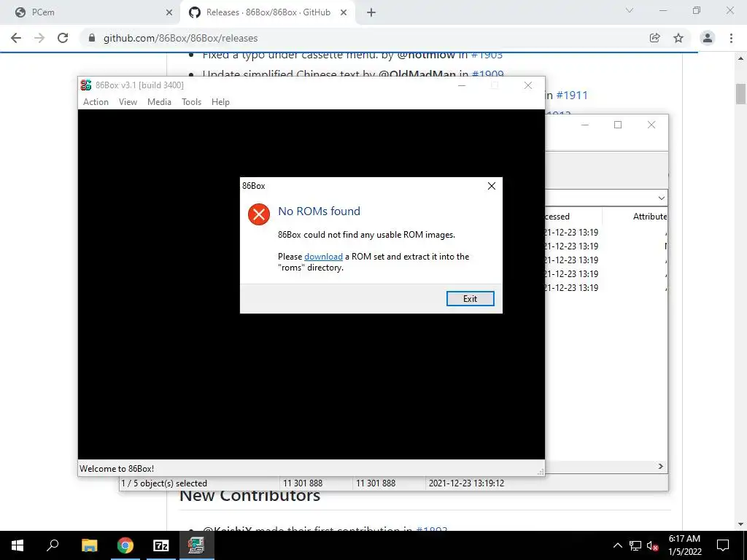Screen dimensions: 747x560
Task: Open a new Chrome tab
Action: coord(371,13)
